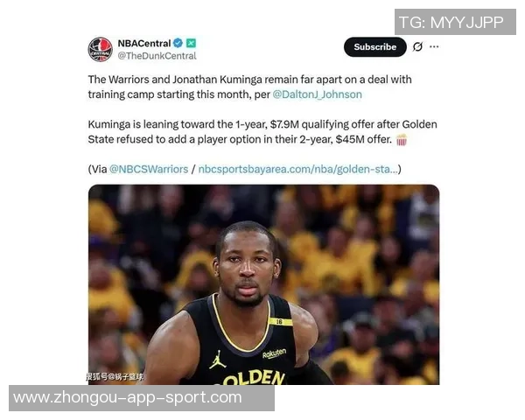Open the Grok circle-slash icon

click(x=417, y=46)
